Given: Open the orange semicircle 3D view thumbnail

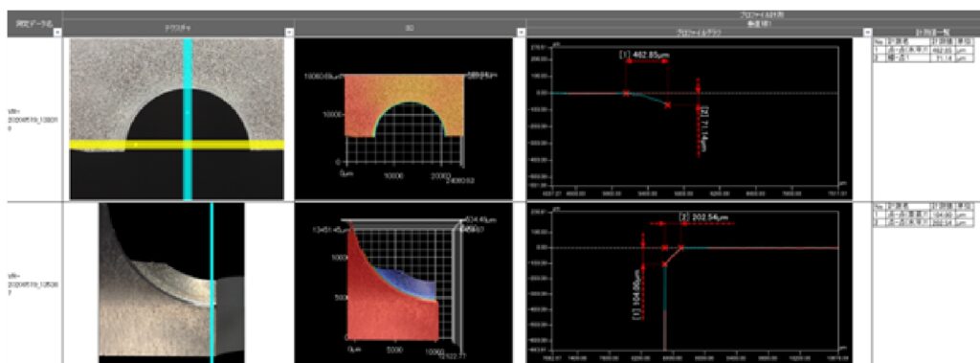Looking at the screenshot, I should [x=403, y=119].
